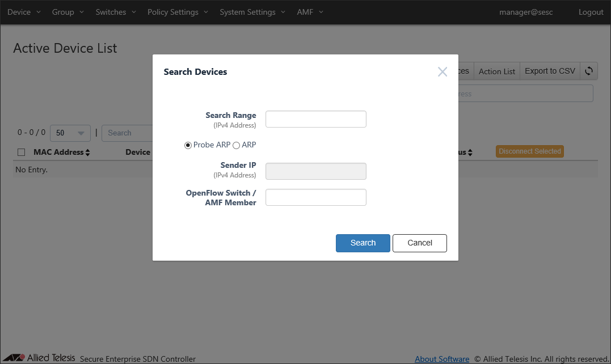Click the refresh icon beside Export to CSV

click(589, 71)
